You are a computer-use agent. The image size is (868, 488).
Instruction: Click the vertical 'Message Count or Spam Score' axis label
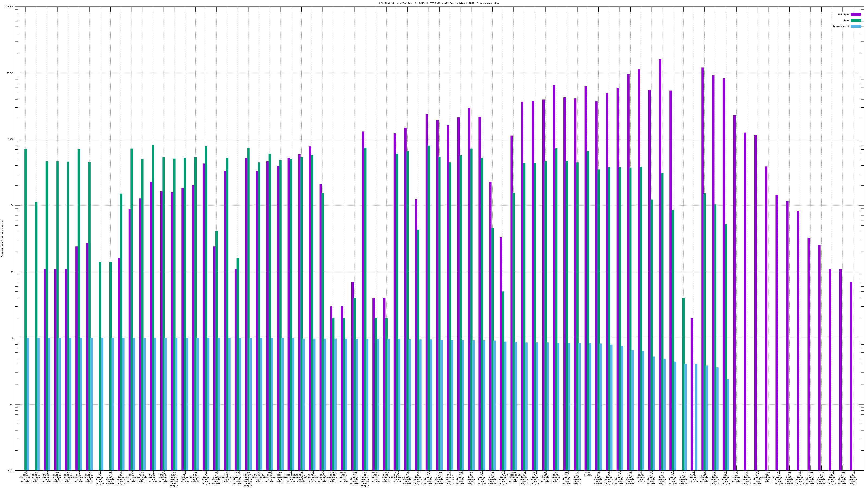[x=2, y=239]
